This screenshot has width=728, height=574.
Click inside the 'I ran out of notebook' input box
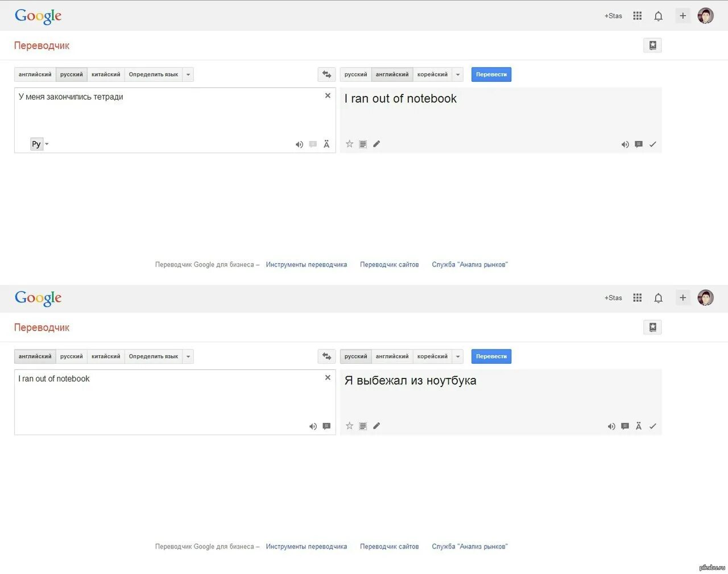175,402
